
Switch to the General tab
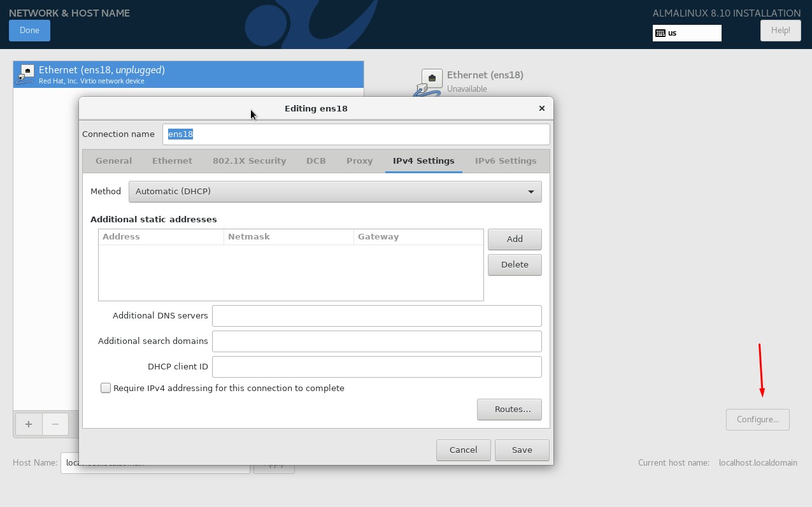(113, 161)
